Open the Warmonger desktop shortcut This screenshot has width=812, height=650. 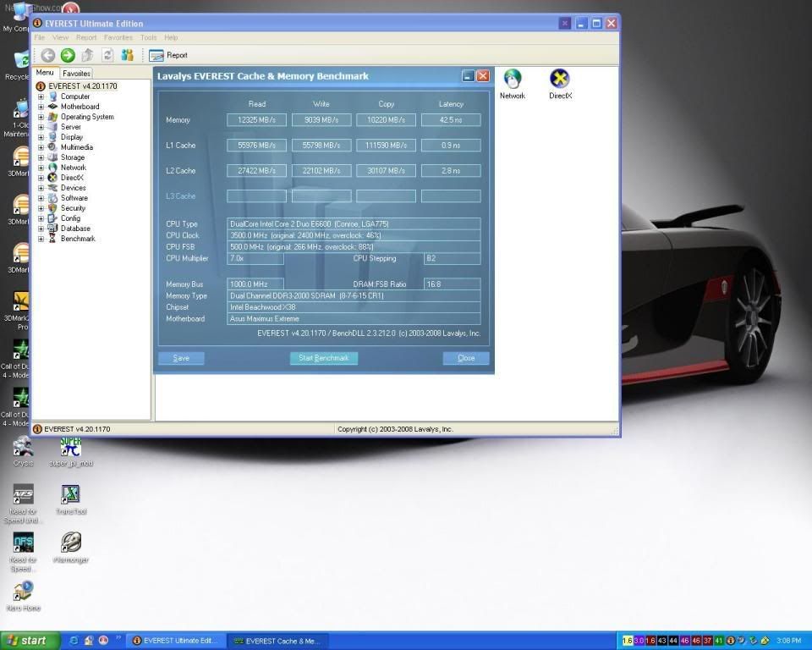coord(71,543)
